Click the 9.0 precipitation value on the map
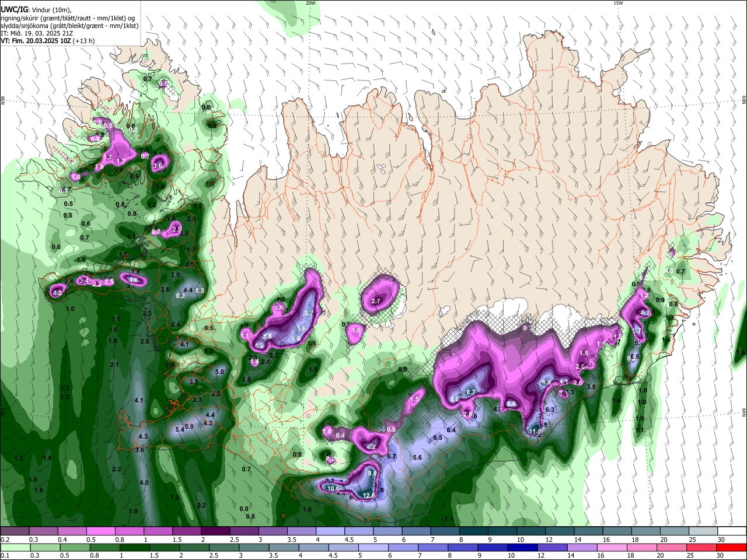Image resolution: width=747 pixels, height=560 pixels. (372, 473)
